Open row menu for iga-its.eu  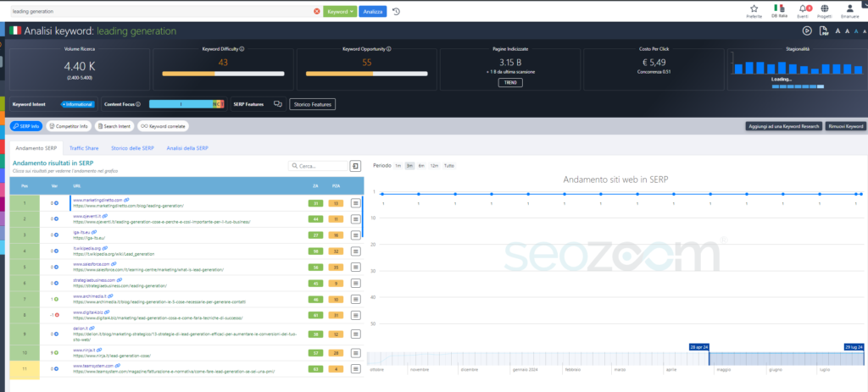355,235
